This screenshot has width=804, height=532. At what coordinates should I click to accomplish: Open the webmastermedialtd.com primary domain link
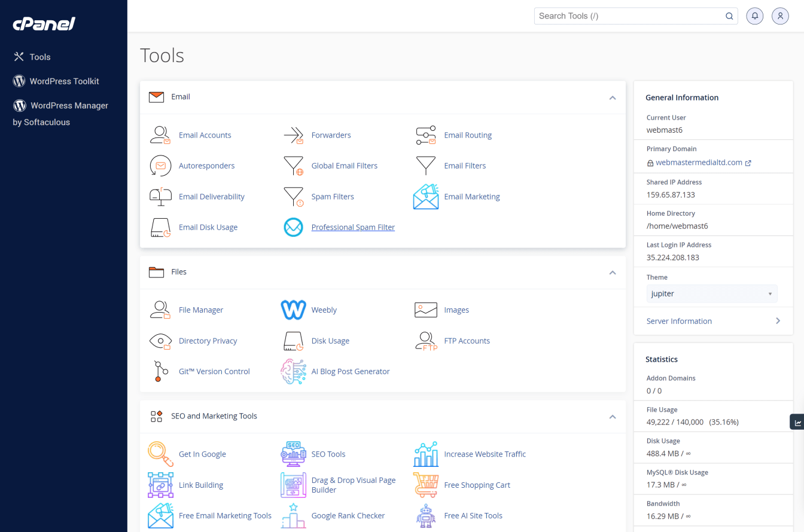(699, 163)
